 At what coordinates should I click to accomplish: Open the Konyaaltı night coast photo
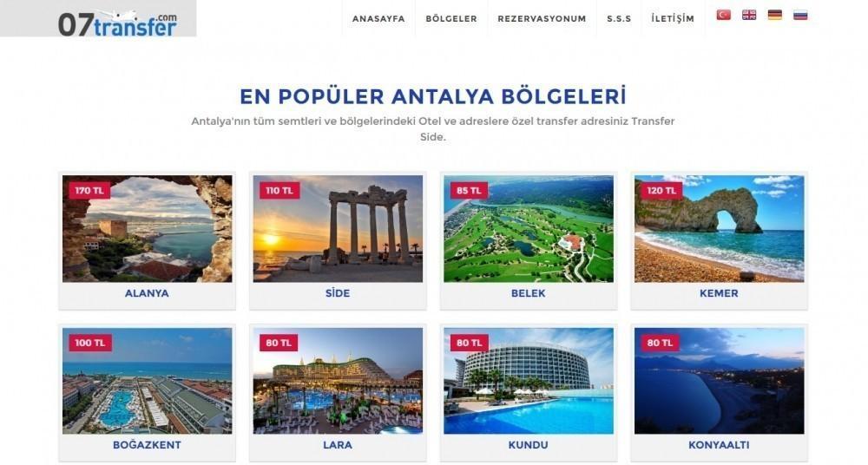[x=719, y=381]
